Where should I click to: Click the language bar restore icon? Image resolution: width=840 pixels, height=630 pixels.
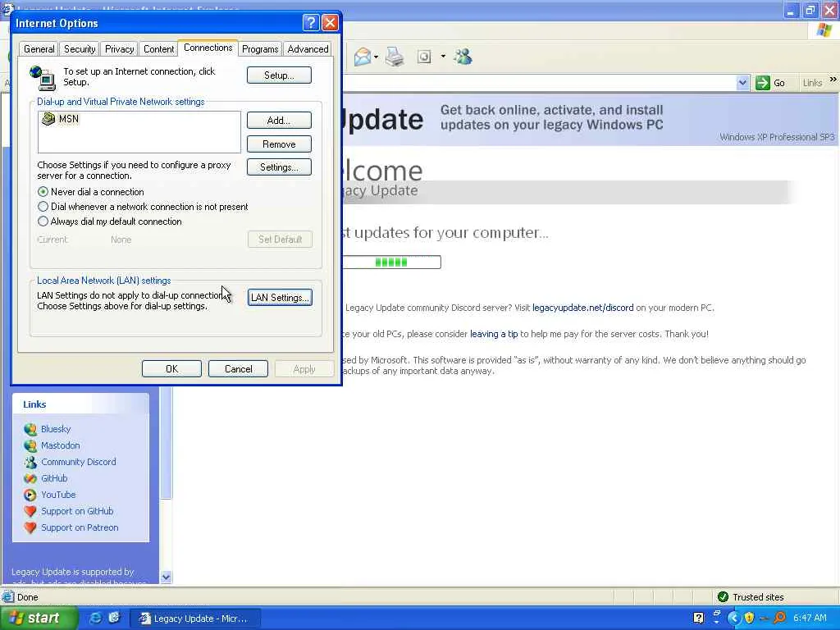coord(717,614)
